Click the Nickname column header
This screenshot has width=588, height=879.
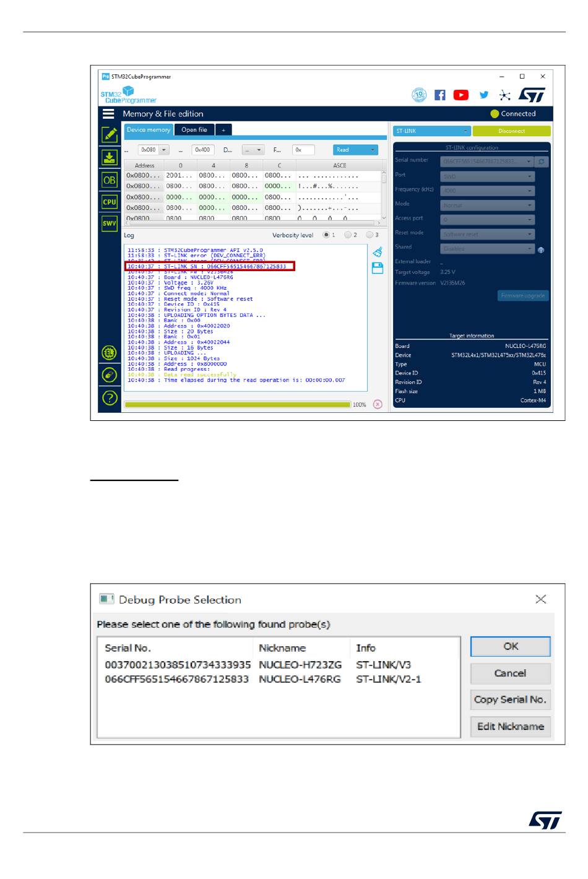pos(282,648)
